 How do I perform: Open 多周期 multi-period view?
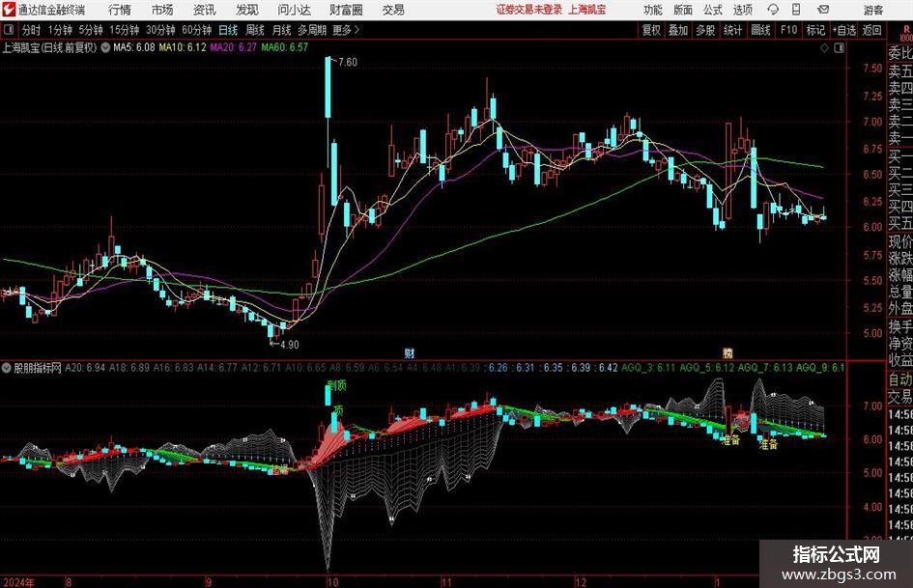[x=312, y=30]
